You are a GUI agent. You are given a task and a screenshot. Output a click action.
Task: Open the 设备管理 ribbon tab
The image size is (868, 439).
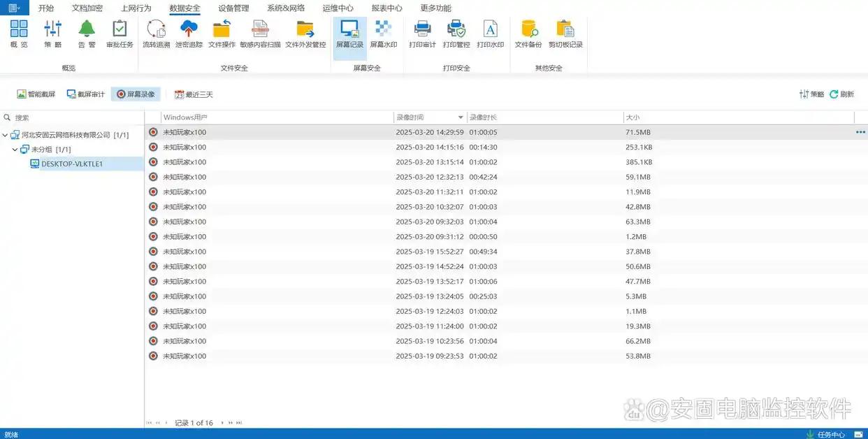[233, 8]
